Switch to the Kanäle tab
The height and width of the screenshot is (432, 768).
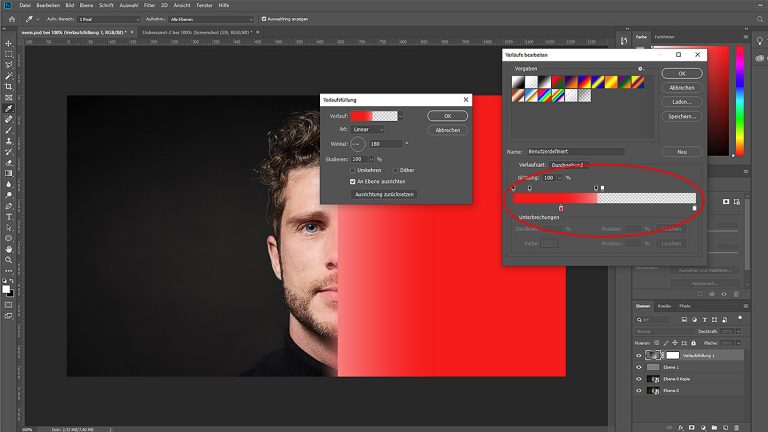tap(665, 305)
